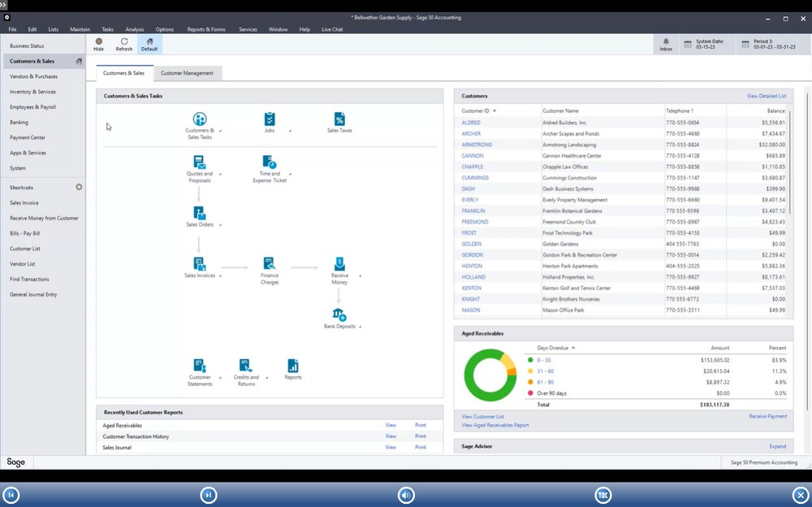The image size is (812, 507).
Task: Switch to the Customer Management tab
Action: click(187, 73)
